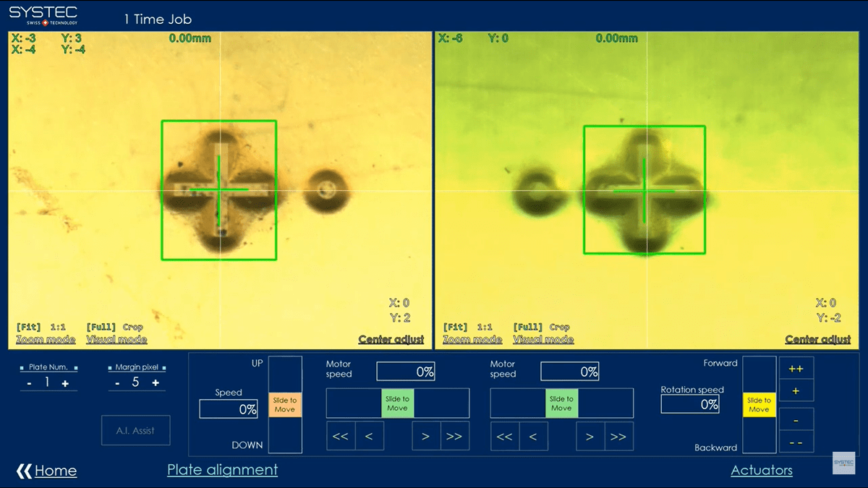The height and width of the screenshot is (488, 868).
Task: Return to Home
Action: tap(54, 471)
